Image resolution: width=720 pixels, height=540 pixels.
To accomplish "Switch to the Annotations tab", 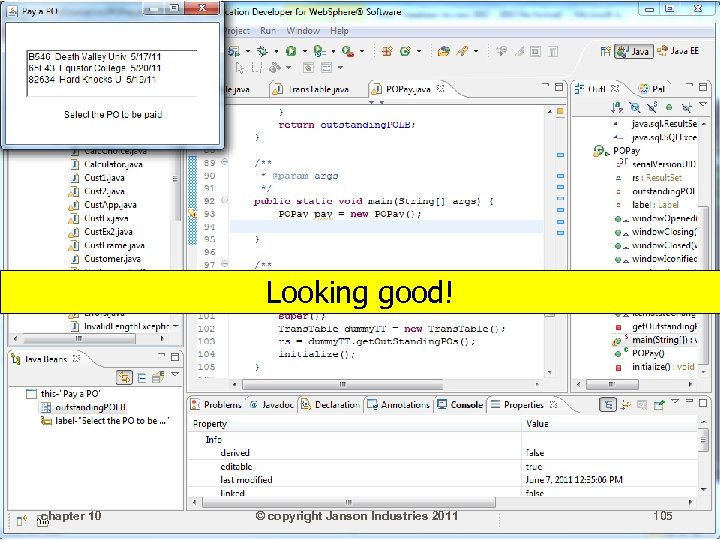I will [x=399, y=405].
